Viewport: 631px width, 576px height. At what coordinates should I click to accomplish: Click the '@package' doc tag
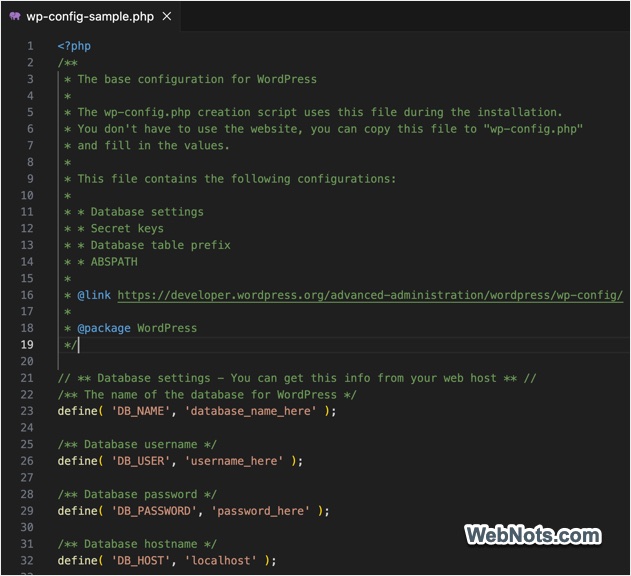(x=104, y=328)
